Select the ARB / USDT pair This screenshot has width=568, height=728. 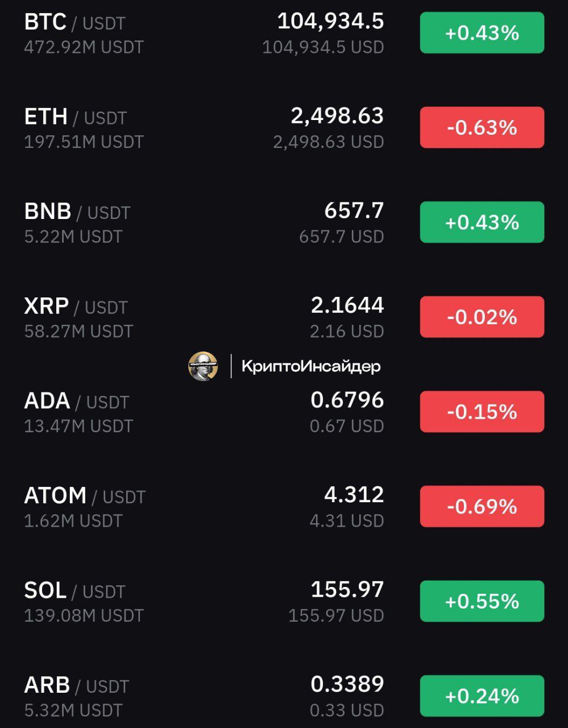pyautogui.click(x=284, y=696)
